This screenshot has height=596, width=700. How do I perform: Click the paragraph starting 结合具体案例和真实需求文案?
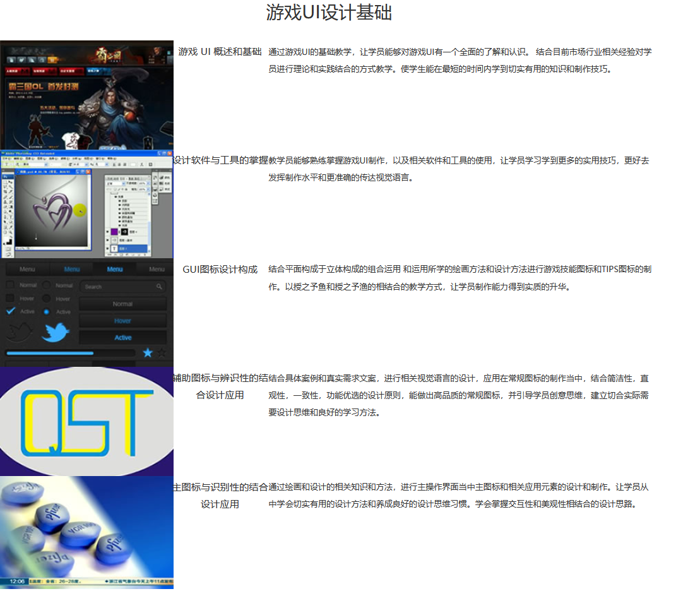[x=458, y=395]
